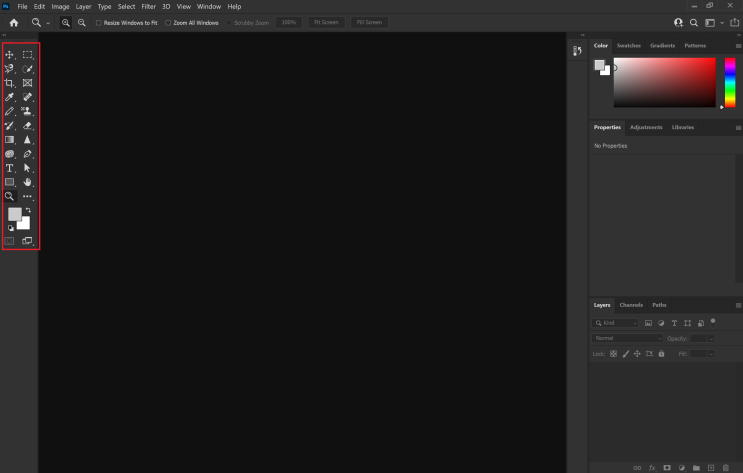The image size is (743, 473).
Task: Choose the Zoom Out mode button
Action: pos(82,23)
